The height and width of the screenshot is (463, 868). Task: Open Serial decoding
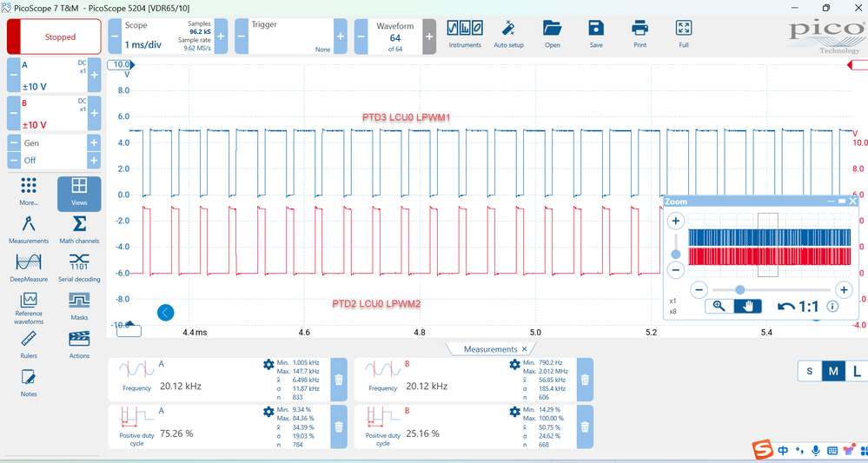click(79, 268)
